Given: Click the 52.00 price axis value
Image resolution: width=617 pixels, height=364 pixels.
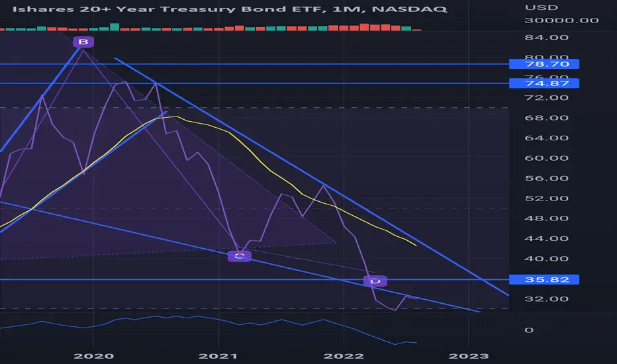Looking at the screenshot, I should [547, 198].
